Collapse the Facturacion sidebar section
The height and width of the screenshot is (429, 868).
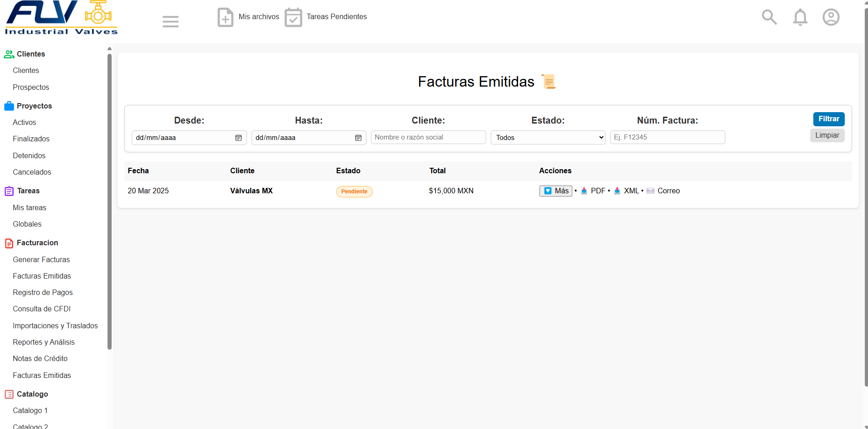tap(37, 243)
